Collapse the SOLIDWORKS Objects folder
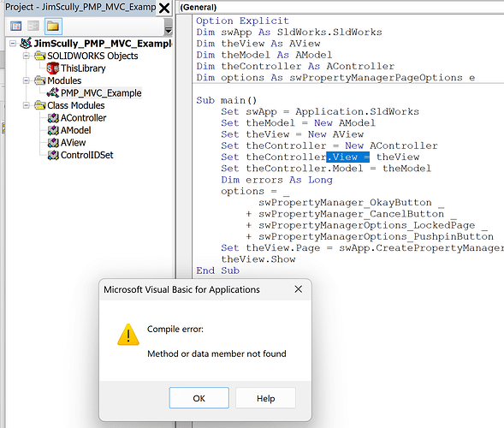 (27, 56)
